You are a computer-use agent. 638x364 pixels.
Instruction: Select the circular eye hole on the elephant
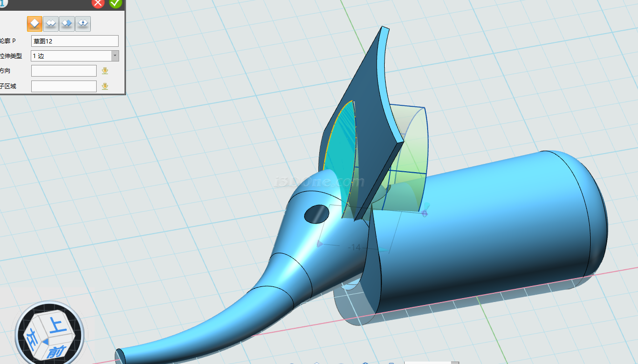(x=316, y=214)
